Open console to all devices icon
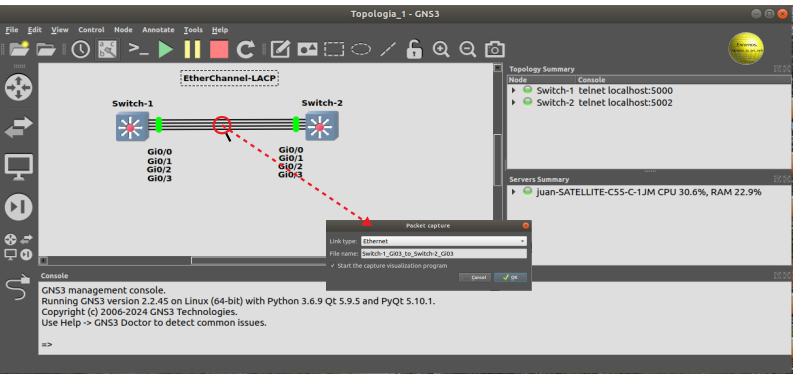Screen dimensions: 793x376 tap(138, 49)
